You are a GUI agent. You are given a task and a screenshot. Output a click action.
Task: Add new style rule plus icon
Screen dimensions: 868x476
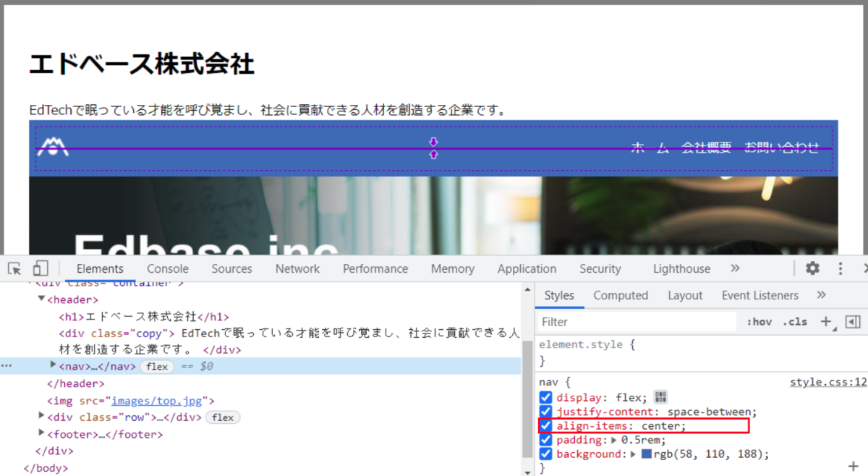coord(825,322)
